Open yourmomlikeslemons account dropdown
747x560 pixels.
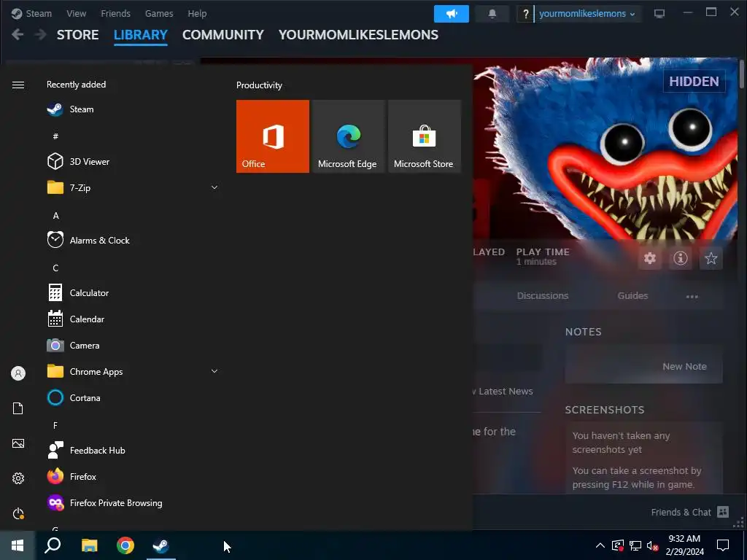[x=587, y=14]
